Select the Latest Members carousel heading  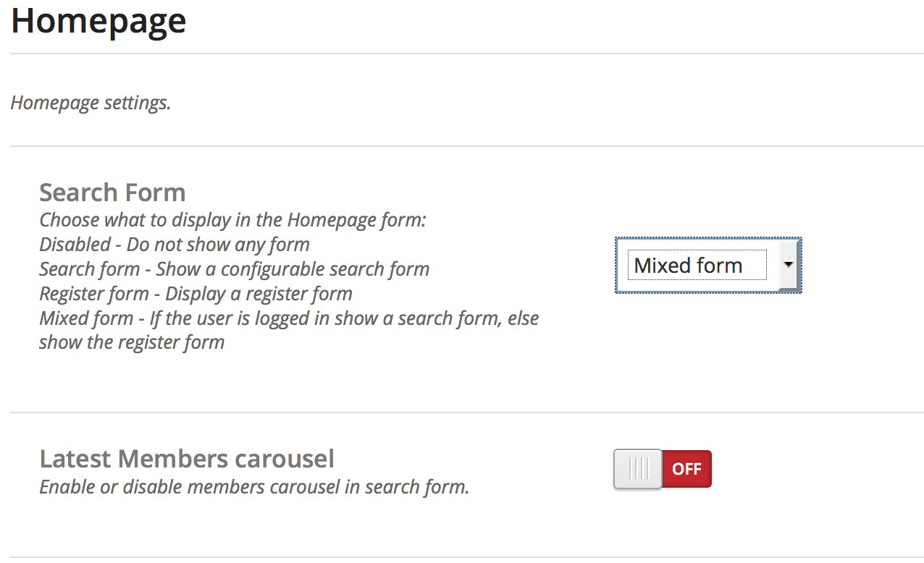[x=187, y=459]
